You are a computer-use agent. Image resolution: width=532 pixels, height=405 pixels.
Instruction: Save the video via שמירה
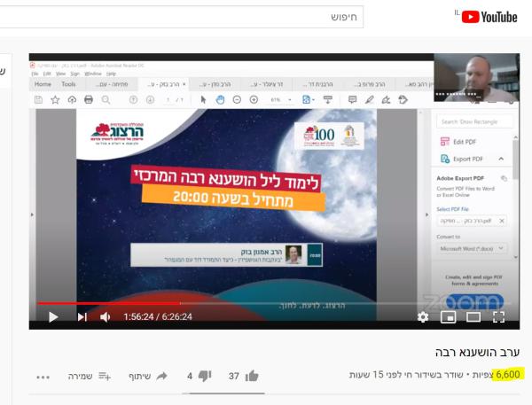coord(90,376)
